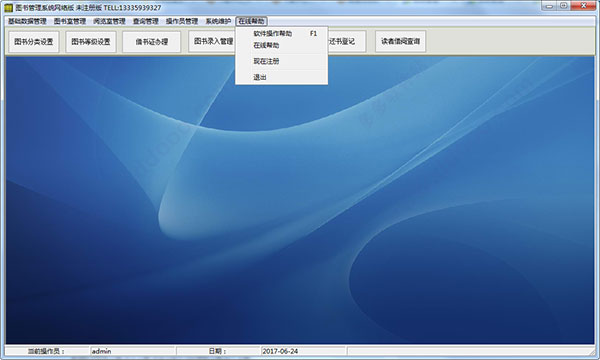
Task: Open the 读者借阅查询 toolbar button
Action: tap(400, 41)
